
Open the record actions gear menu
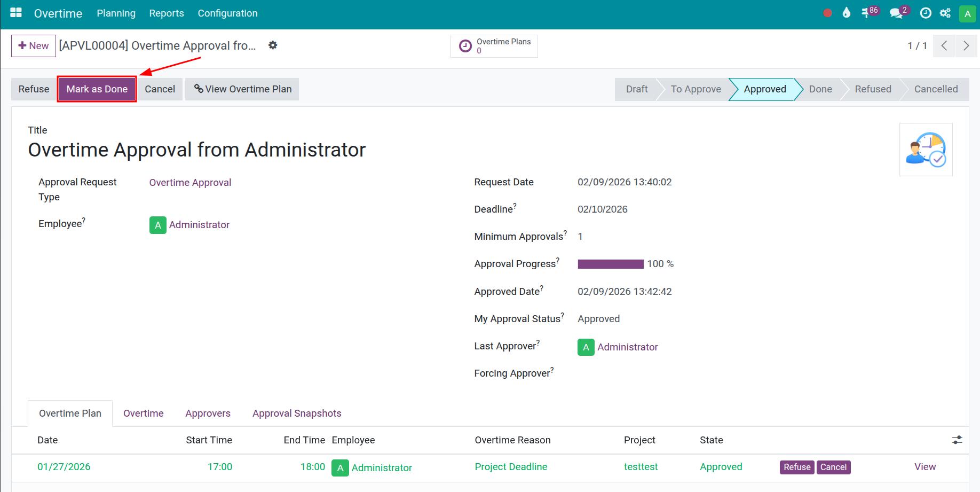click(273, 45)
